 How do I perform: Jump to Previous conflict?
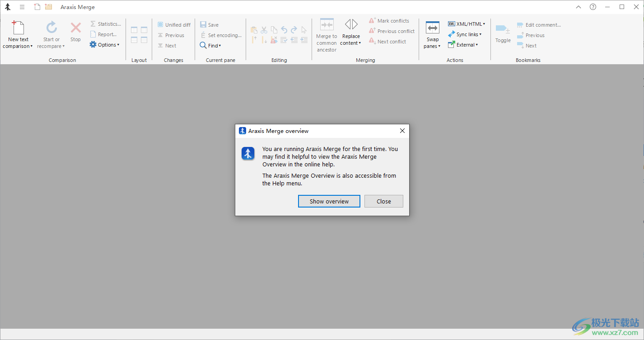click(x=392, y=31)
